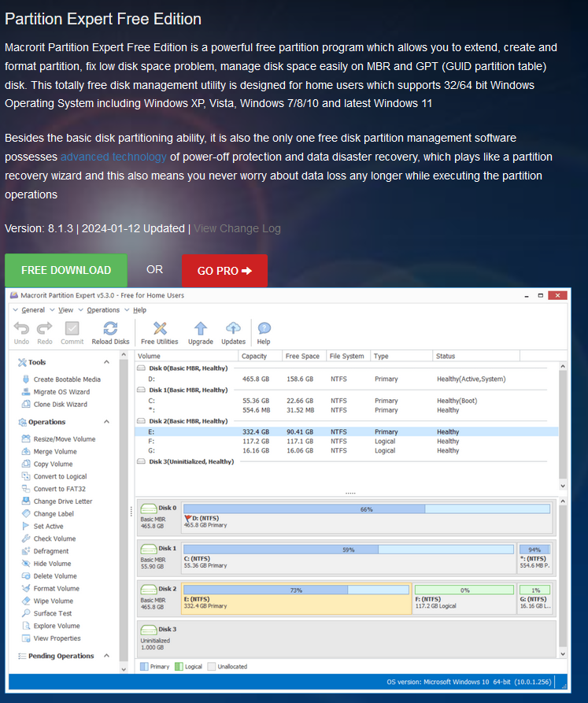The height and width of the screenshot is (703, 588).
Task: Select Create Bootable Media tool
Action: (x=61, y=379)
